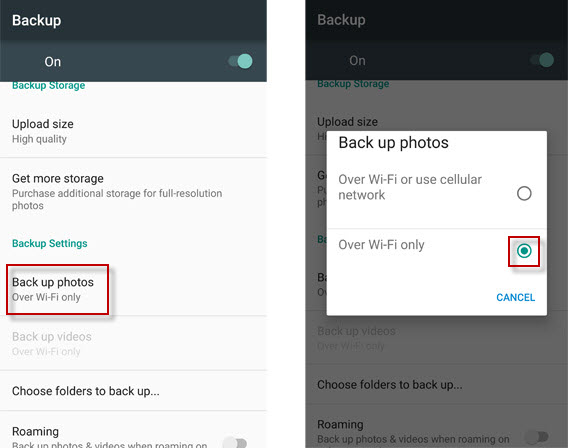Select Over Wi-Fi or use cellular network radio
This screenshot has height=448, width=568.
[524, 193]
